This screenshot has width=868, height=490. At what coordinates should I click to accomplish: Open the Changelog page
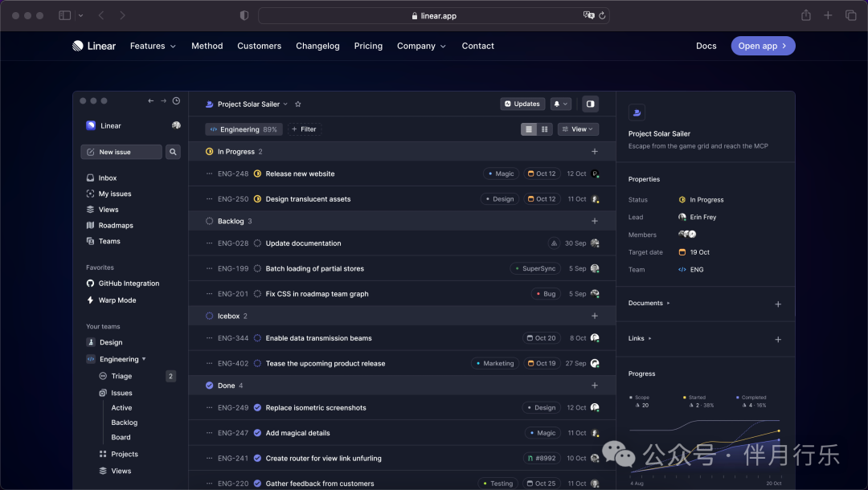(x=317, y=46)
